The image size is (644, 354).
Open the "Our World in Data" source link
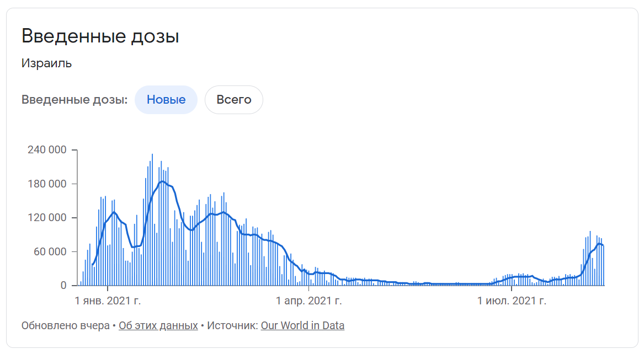(302, 325)
